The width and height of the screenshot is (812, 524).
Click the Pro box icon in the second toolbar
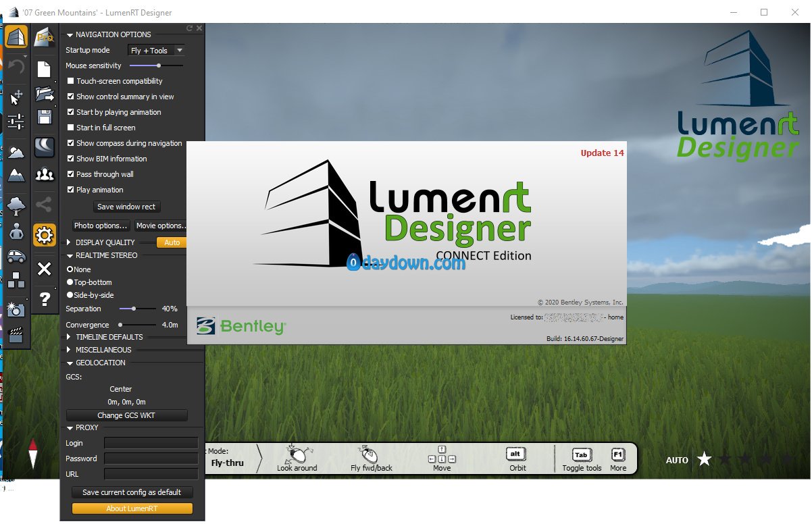[45, 36]
